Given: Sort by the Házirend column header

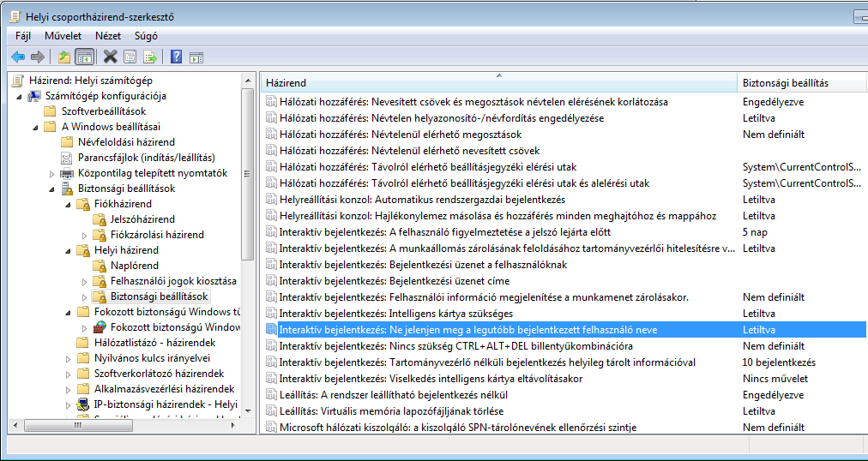Looking at the screenshot, I should pos(499,82).
